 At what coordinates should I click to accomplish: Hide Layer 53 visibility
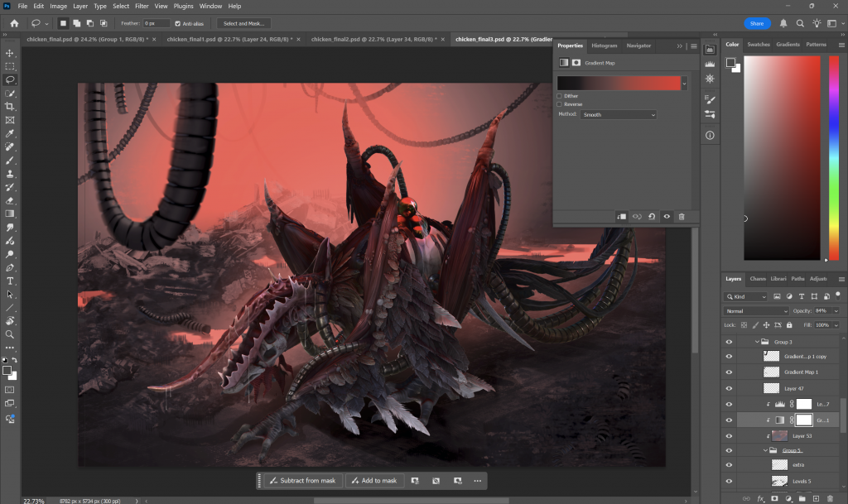pyautogui.click(x=729, y=436)
